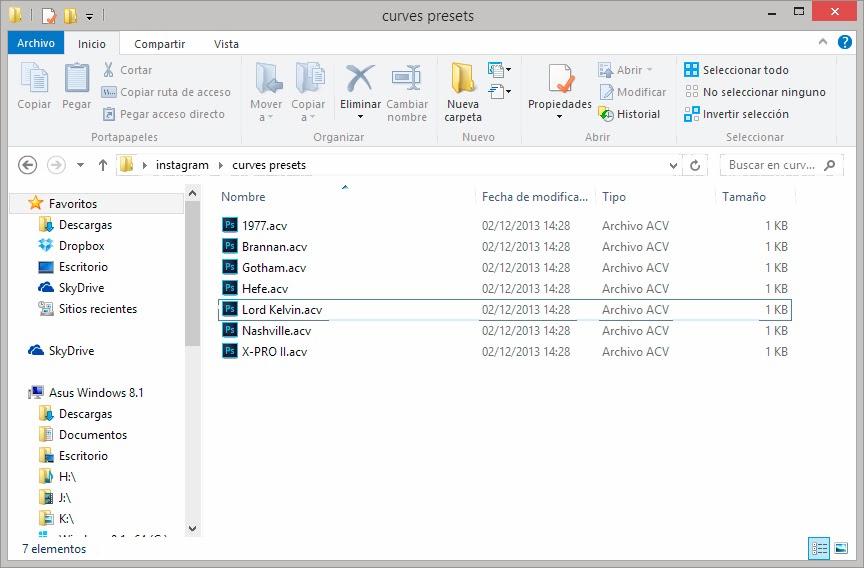Open the Archivo menu tab

[36, 43]
